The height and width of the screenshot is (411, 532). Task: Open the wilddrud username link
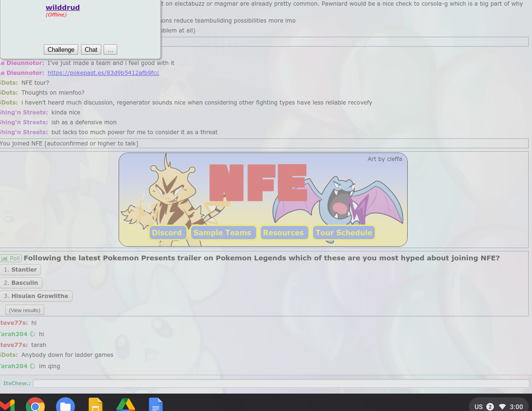tap(63, 8)
